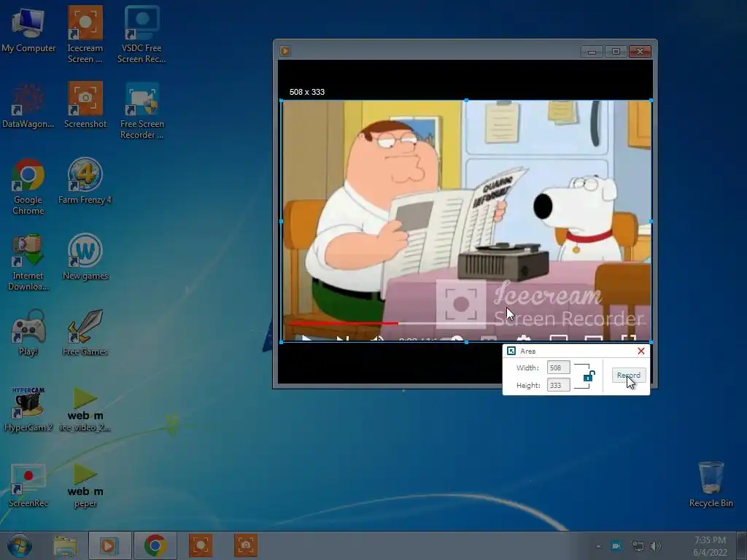This screenshot has width=747, height=560.
Task: Open Icecream Screen Recorder taskbar icon
Action: click(200, 545)
